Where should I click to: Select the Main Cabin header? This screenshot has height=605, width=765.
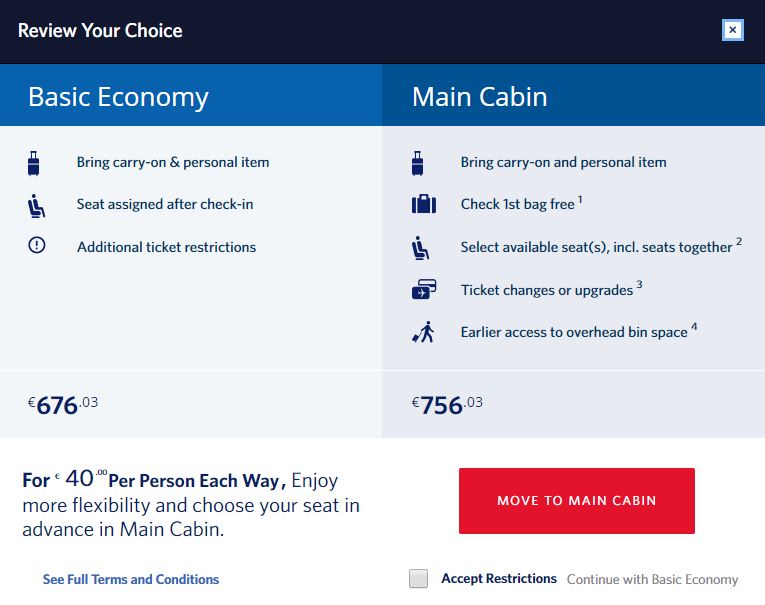pos(479,96)
